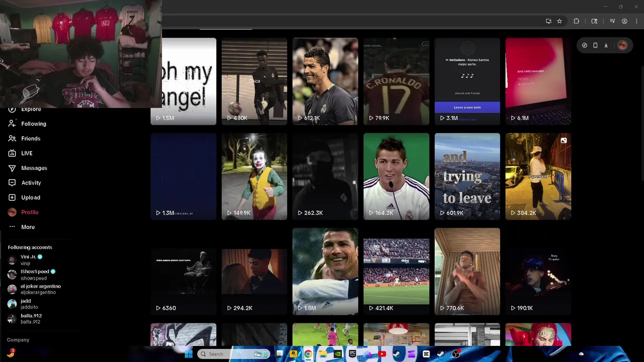Open Chrome profile account icon
The image size is (644, 362).
click(x=624, y=21)
